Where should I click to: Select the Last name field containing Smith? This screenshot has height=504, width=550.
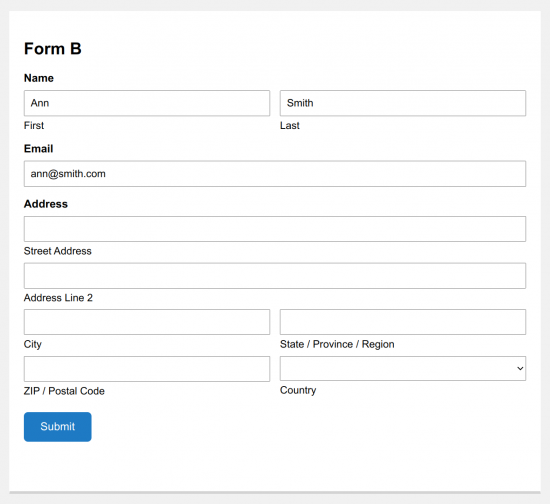coord(403,103)
